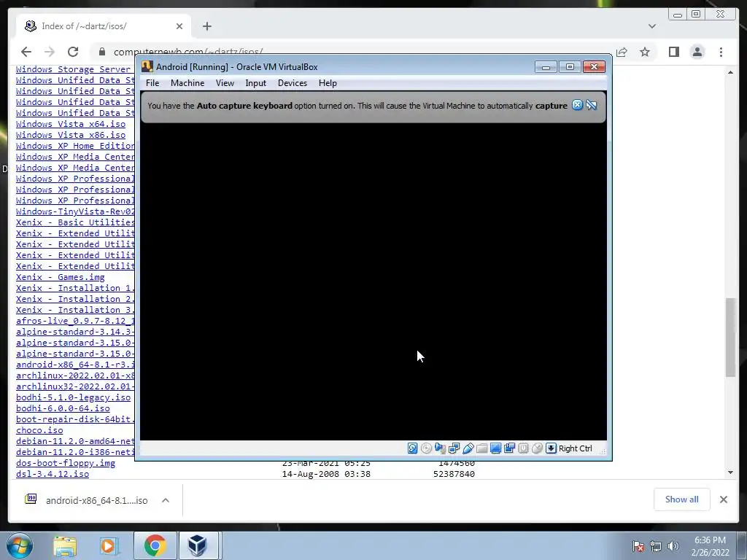Image resolution: width=747 pixels, height=560 pixels.
Task: Click the scrollbar up arrow on the page
Action: pyautogui.click(x=730, y=72)
